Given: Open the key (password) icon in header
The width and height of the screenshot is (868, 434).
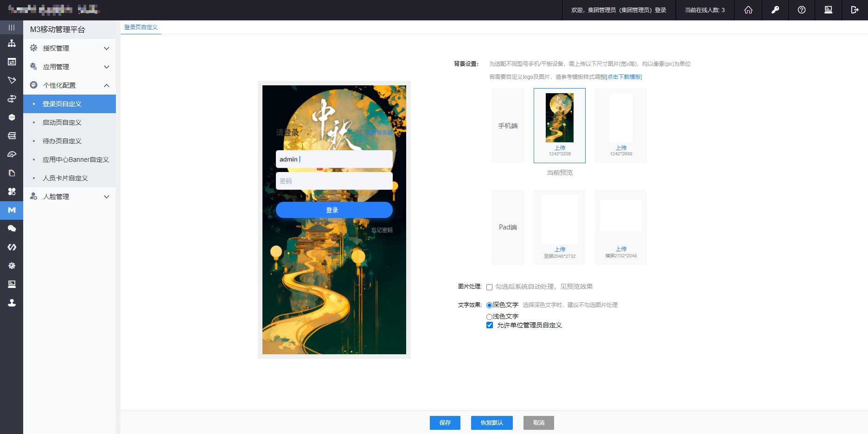Looking at the screenshot, I should [x=775, y=10].
